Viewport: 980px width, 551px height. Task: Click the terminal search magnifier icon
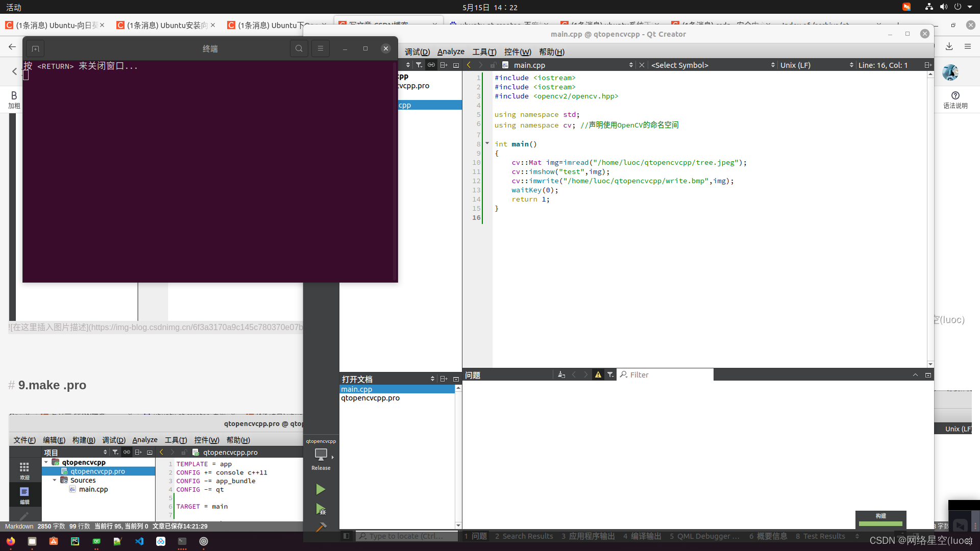coord(299,48)
